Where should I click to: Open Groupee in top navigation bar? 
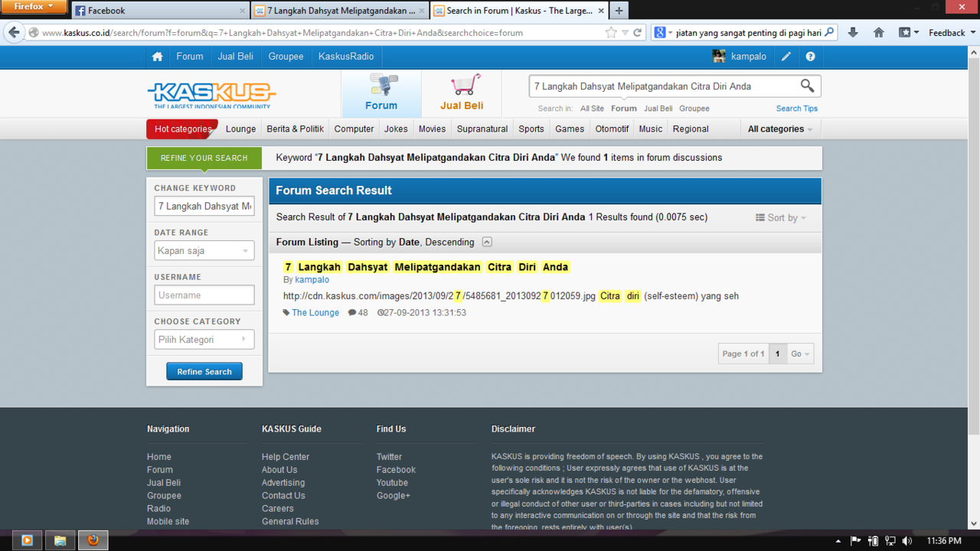(286, 57)
